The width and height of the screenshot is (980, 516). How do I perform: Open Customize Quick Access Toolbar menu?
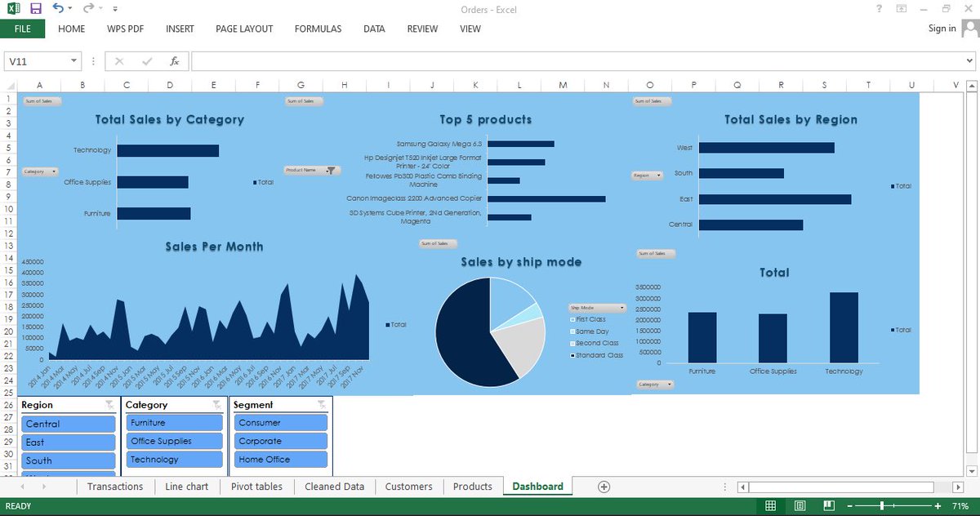click(x=114, y=10)
